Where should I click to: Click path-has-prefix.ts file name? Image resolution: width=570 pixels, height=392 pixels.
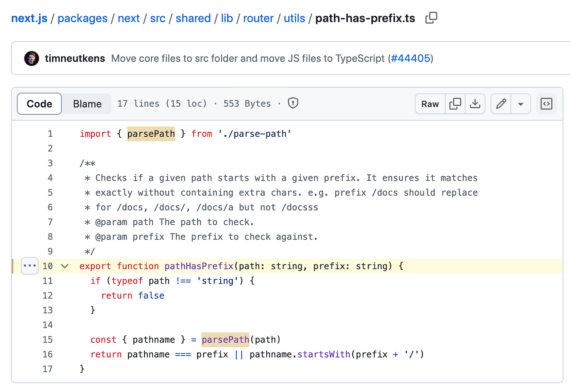tap(365, 18)
